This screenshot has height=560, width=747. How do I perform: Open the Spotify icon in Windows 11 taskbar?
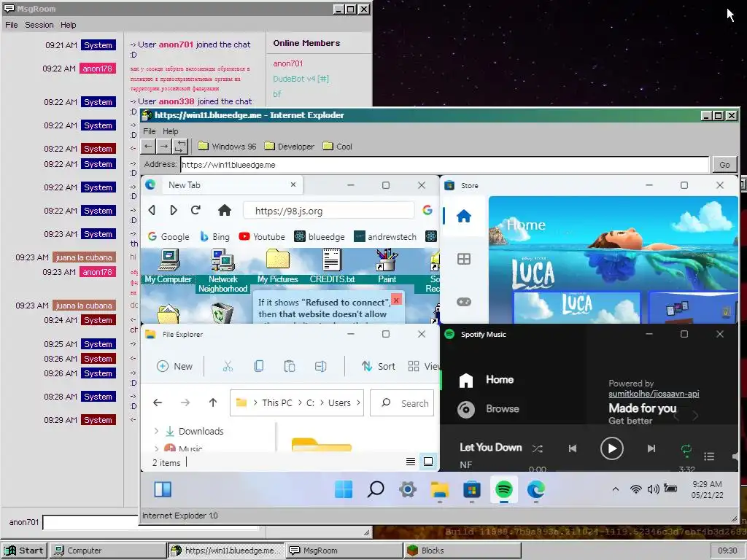[x=503, y=489]
